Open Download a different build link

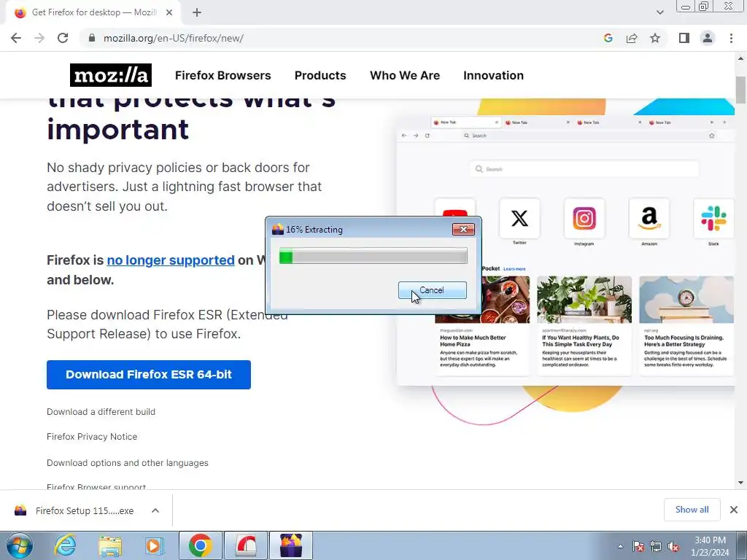coord(101,412)
